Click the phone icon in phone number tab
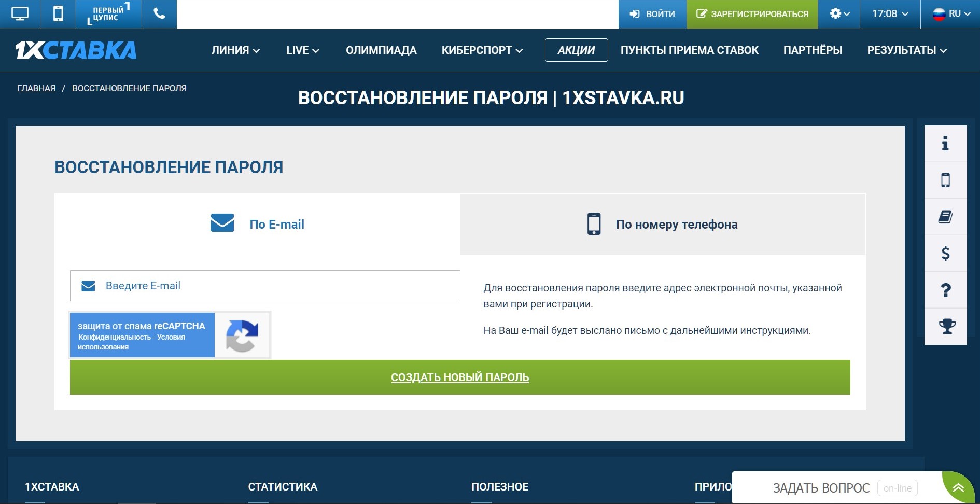This screenshot has height=504, width=980. 594,224
